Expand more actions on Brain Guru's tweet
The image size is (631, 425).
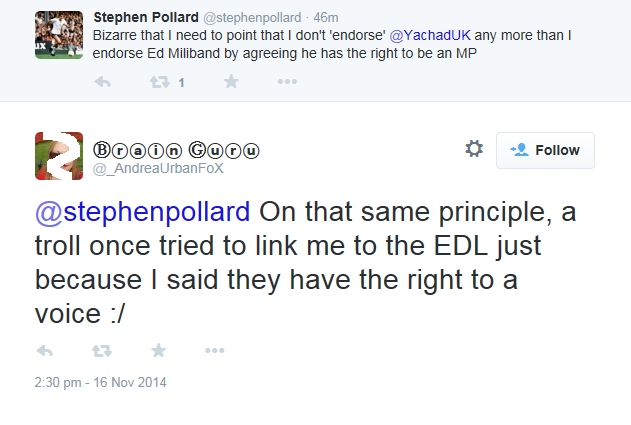[x=214, y=351]
